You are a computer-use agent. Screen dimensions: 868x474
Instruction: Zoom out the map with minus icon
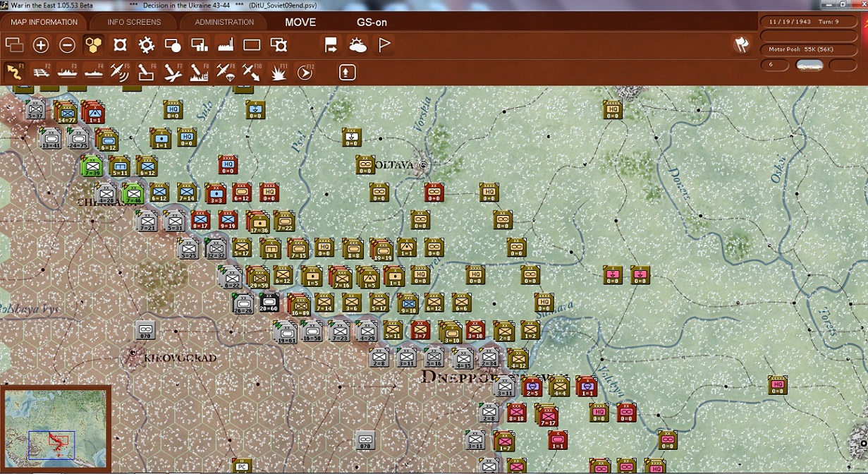point(67,45)
